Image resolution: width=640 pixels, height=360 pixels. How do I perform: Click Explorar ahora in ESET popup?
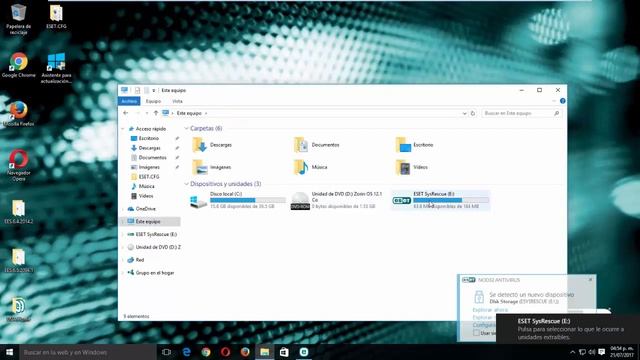click(x=490, y=310)
